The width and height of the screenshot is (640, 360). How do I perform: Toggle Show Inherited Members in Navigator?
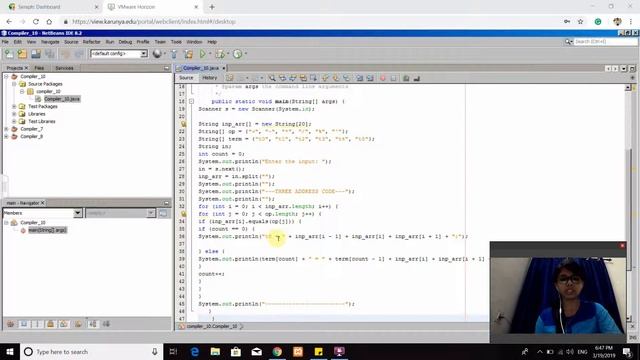(11, 324)
